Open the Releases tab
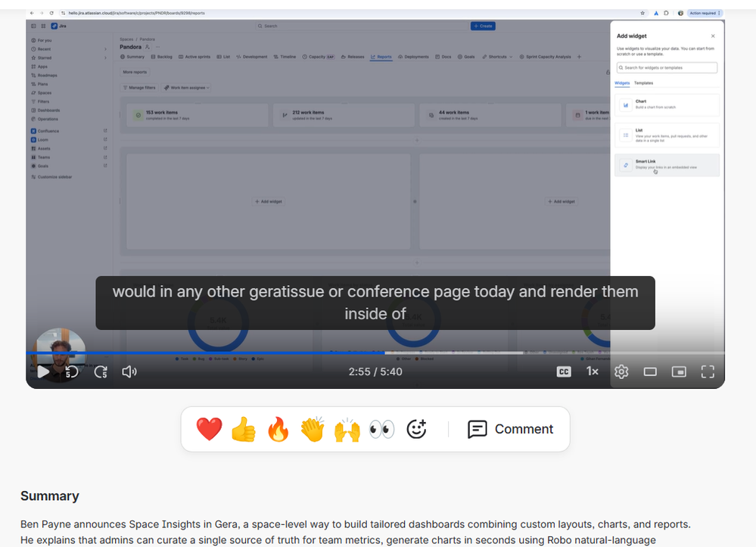 353,57
